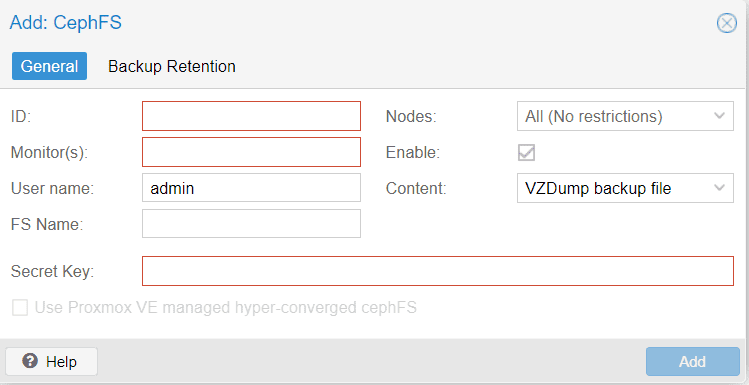Click the Monitor(s) text box
This screenshot has height=385, width=749.
point(251,152)
